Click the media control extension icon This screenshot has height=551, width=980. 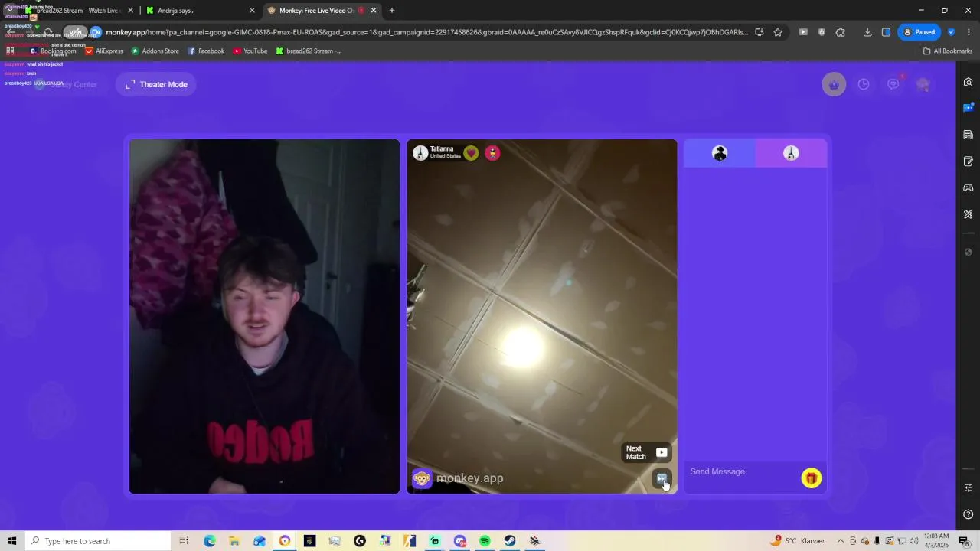point(803,32)
